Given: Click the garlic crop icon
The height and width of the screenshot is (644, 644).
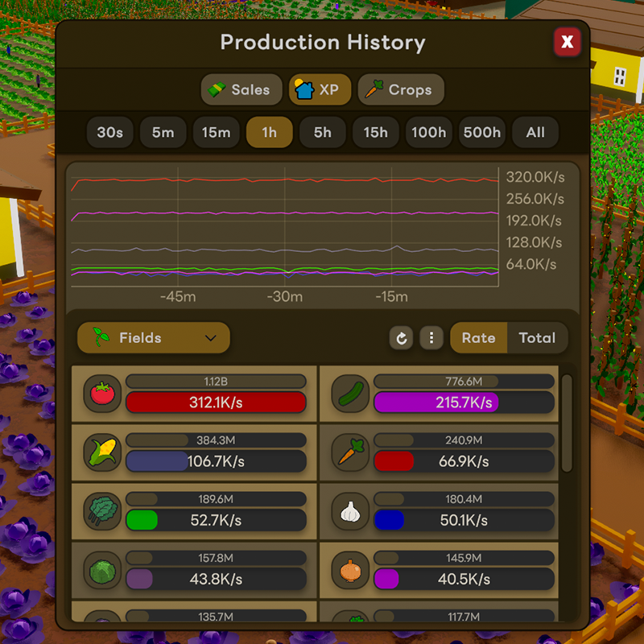Looking at the screenshot, I should (x=350, y=511).
